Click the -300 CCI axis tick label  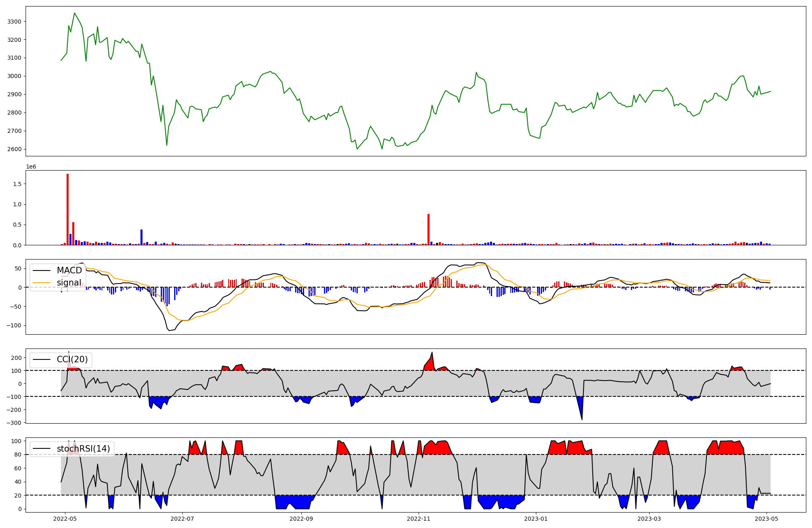point(13,423)
